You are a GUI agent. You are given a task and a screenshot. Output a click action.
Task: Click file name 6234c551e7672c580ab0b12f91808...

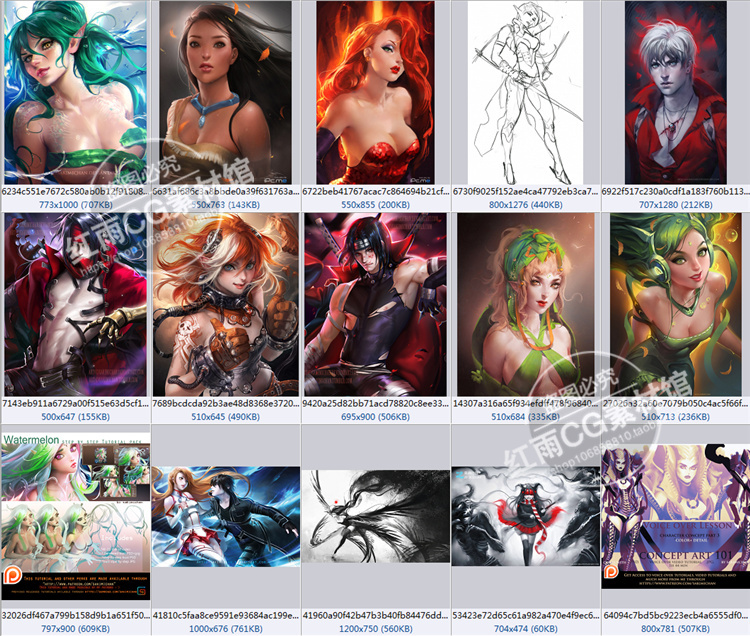(75, 191)
